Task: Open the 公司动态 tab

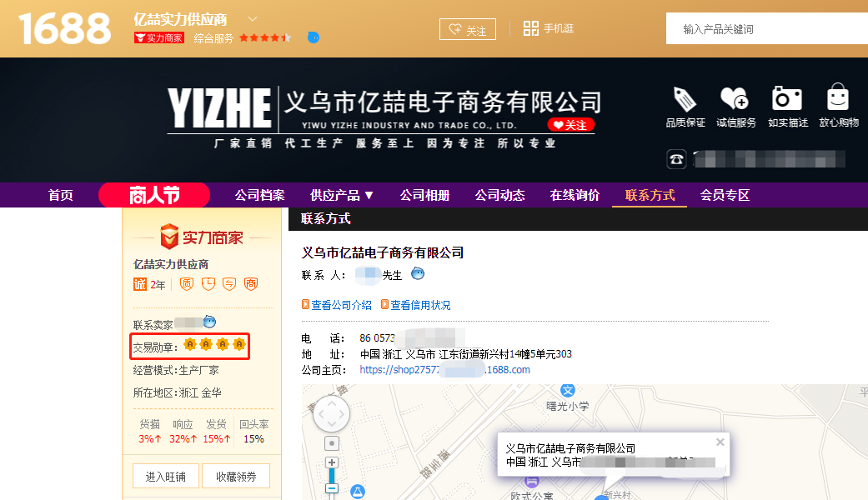Action: [500, 195]
